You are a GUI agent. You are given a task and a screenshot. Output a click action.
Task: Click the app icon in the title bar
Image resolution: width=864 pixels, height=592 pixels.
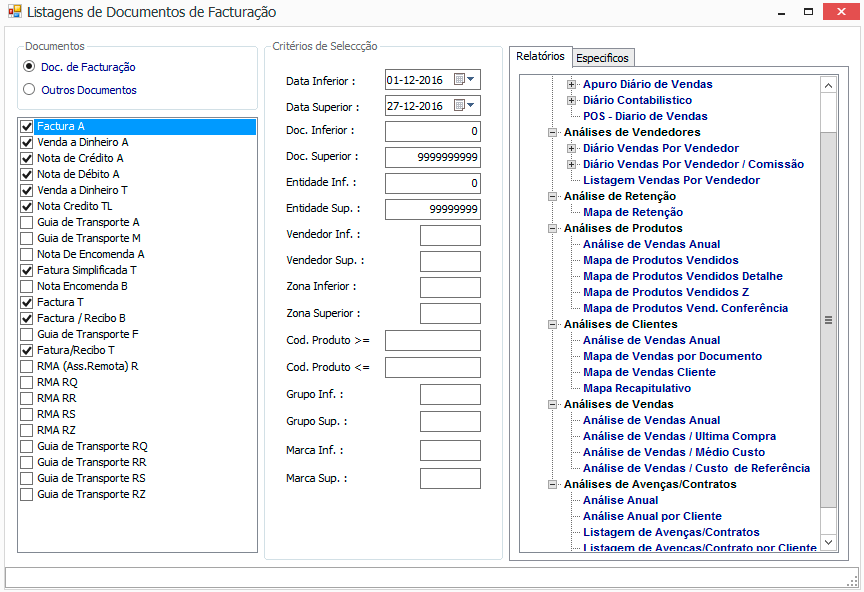click(14, 12)
